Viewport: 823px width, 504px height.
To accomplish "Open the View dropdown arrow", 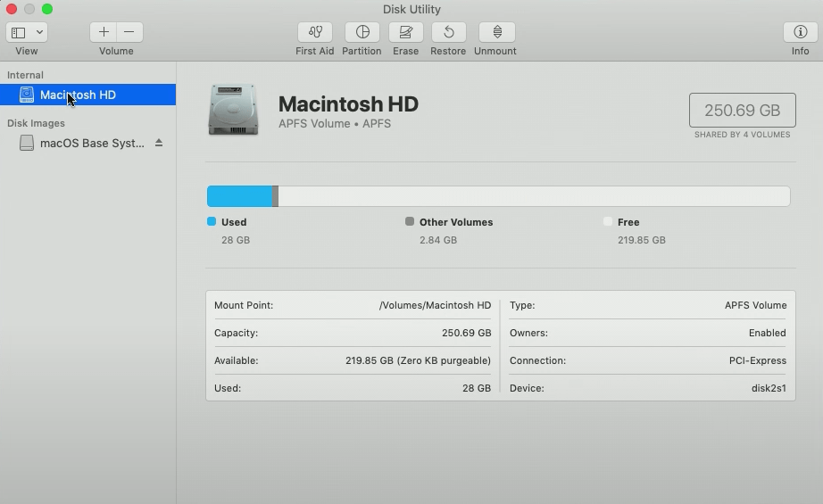I will click(39, 32).
